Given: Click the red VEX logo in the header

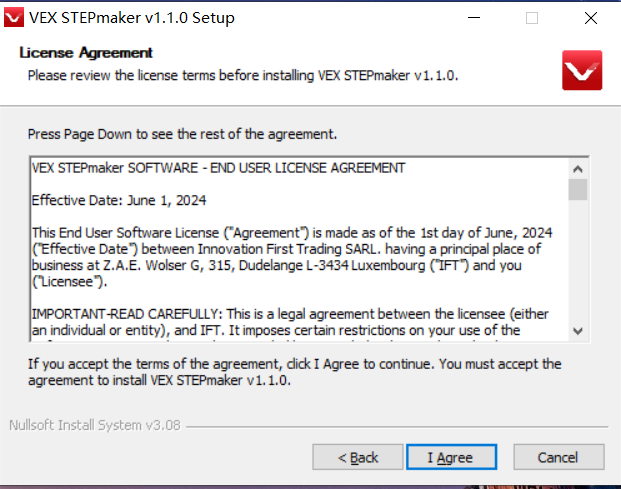Looking at the screenshot, I should pos(581,70).
